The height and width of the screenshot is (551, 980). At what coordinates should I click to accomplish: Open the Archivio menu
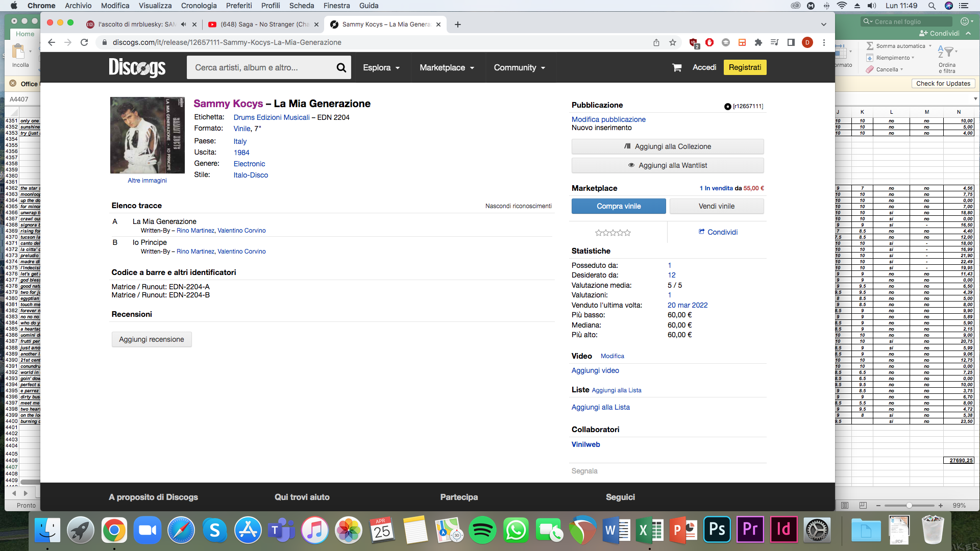[x=78, y=6]
